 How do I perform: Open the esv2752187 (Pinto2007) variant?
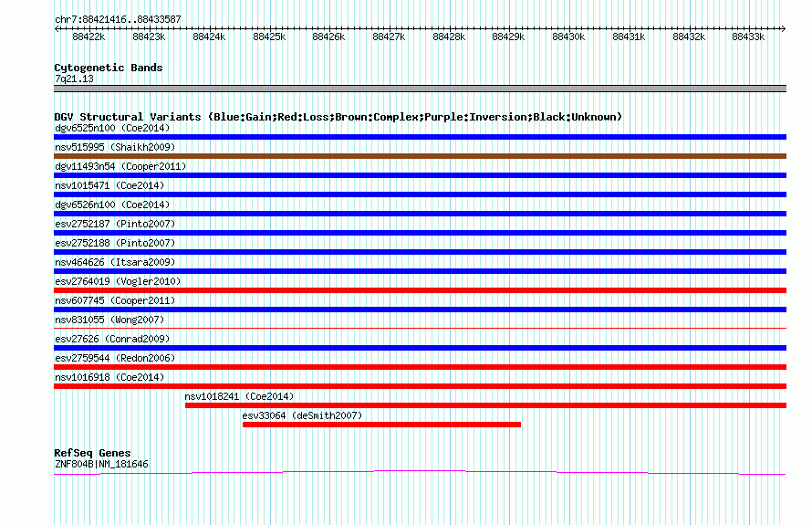pyautogui.click(x=115, y=224)
